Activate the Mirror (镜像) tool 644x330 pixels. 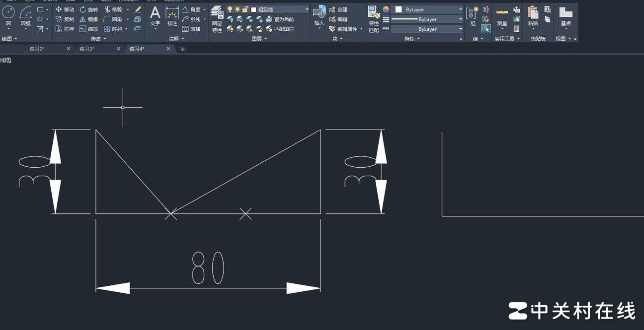[x=89, y=19]
